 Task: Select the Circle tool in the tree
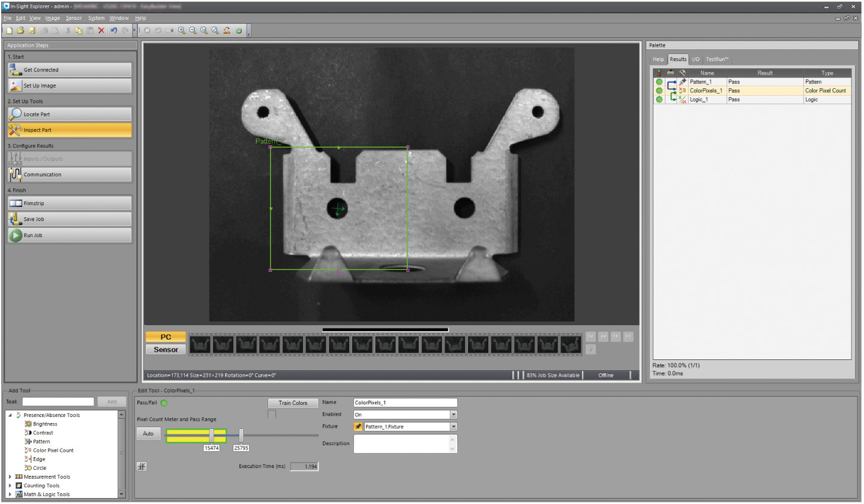point(38,468)
